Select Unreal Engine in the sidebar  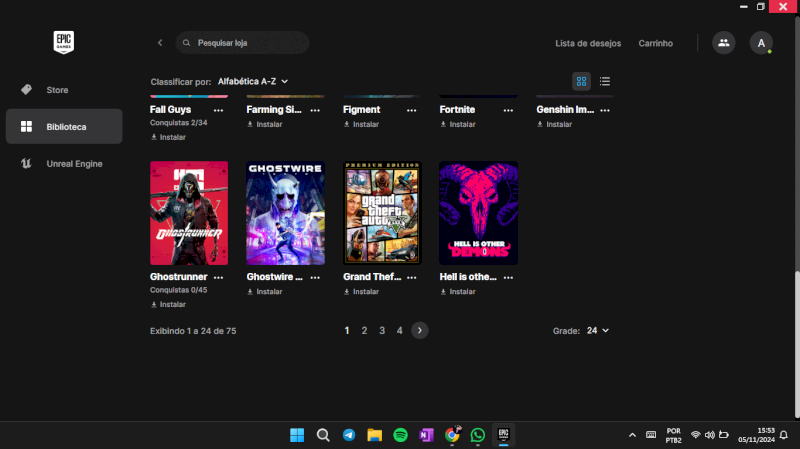point(73,163)
